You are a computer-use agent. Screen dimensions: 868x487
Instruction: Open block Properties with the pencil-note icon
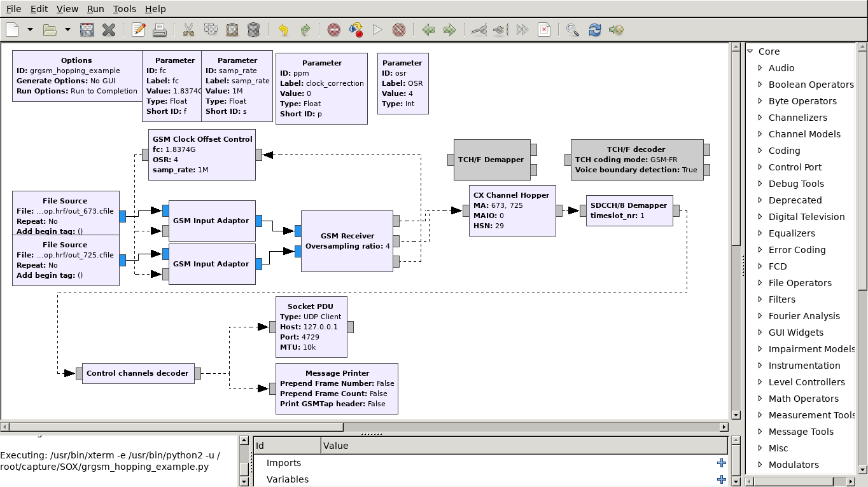[138, 29]
